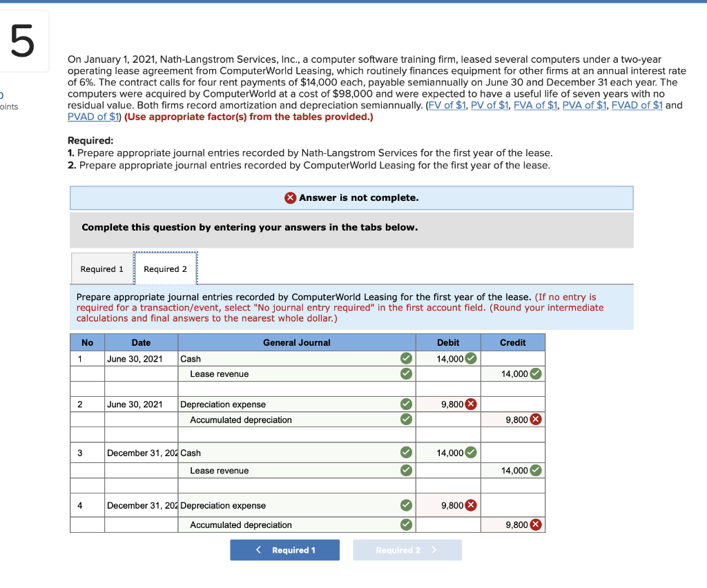Edit the 14,000 credit amount in entry 1
Viewport: 707px width, 588px height.
[513, 374]
